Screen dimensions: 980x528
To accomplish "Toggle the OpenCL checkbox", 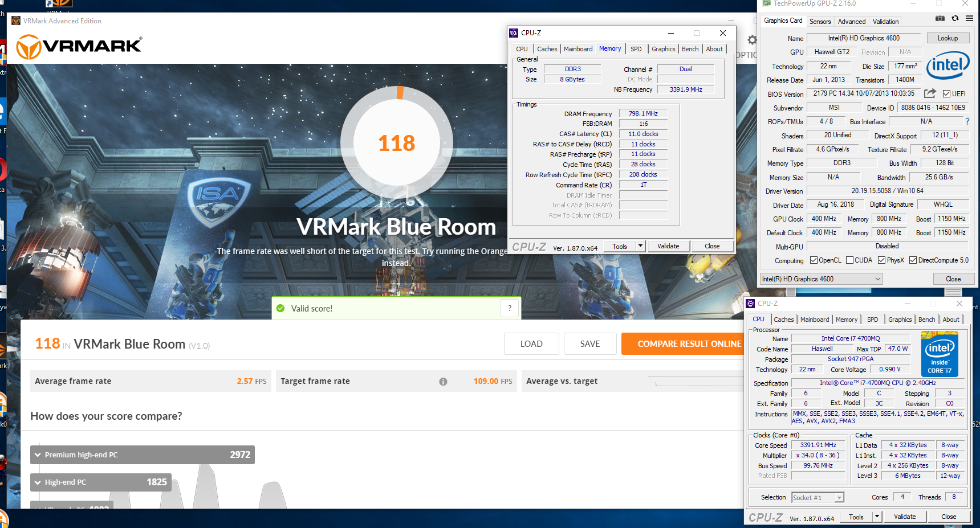I will [x=814, y=260].
